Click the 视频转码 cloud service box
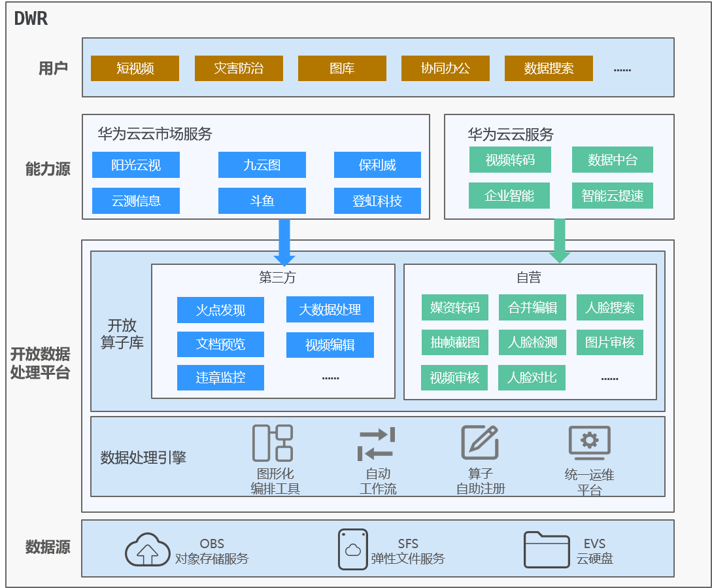Image resolution: width=712 pixels, height=588 pixels. click(510, 160)
